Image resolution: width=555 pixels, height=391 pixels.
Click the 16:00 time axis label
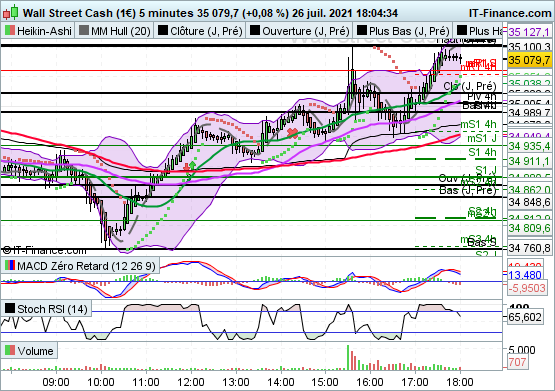click(x=370, y=383)
